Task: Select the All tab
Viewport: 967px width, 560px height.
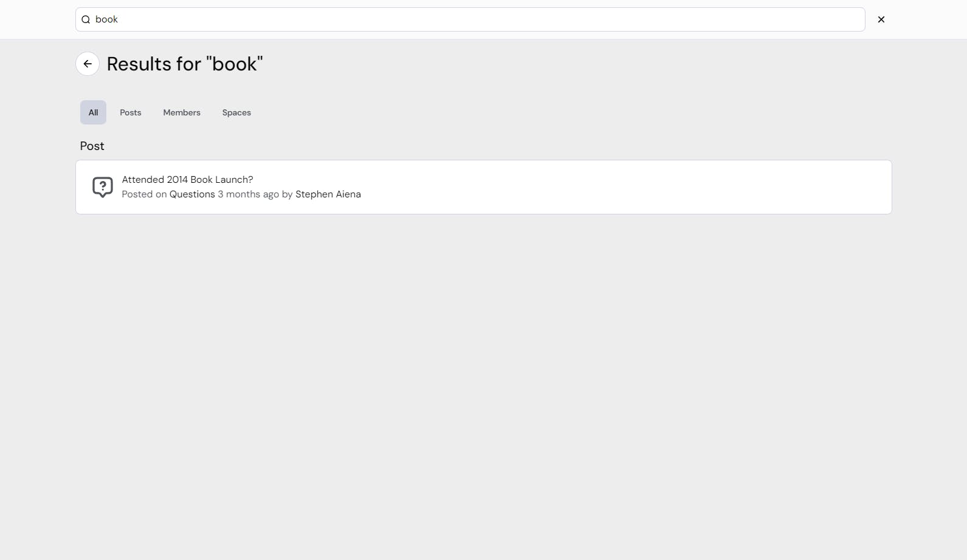Action: tap(93, 112)
